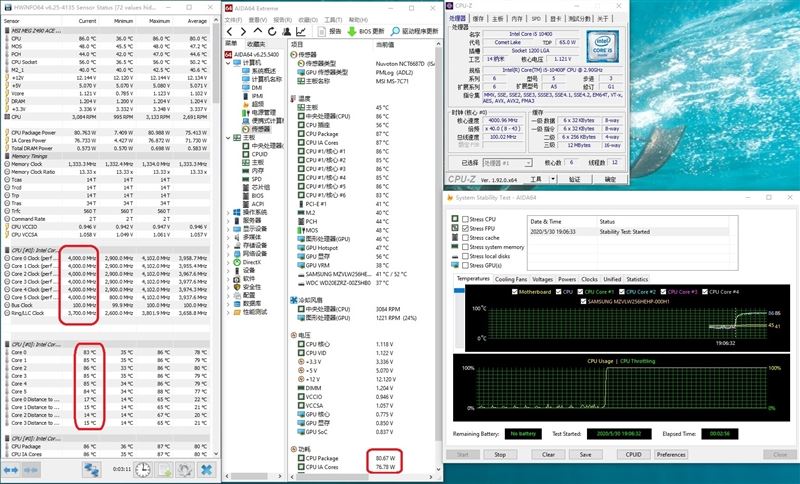Click AIDA64 sensor list vertical scrollbar

tap(438, 257)
